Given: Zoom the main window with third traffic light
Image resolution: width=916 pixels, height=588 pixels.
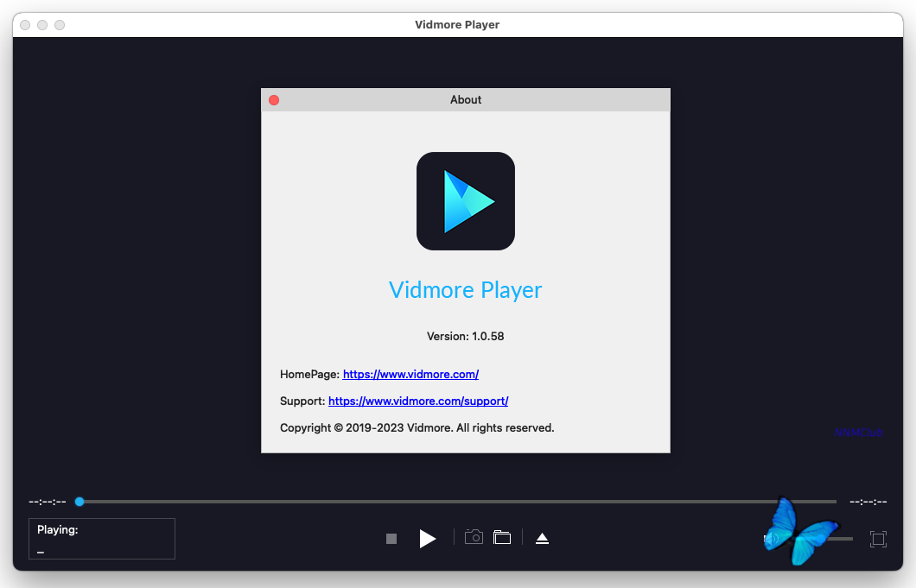Looking at the screenshot, I should click(x=60, y=25).
